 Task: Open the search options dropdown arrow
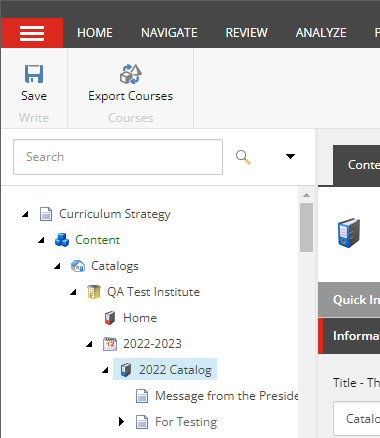[290, 156]
